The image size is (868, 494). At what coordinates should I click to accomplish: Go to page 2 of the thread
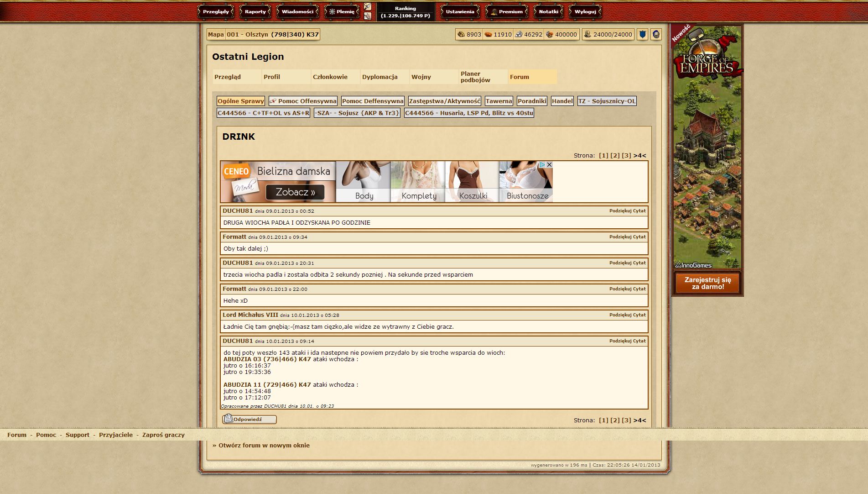pos(615,155)
